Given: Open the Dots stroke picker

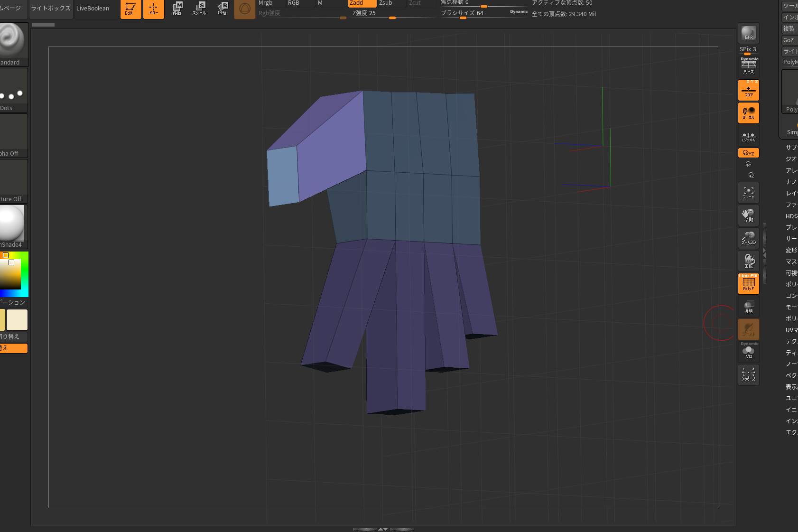Looking at the screenshot, I should [12, 90].
